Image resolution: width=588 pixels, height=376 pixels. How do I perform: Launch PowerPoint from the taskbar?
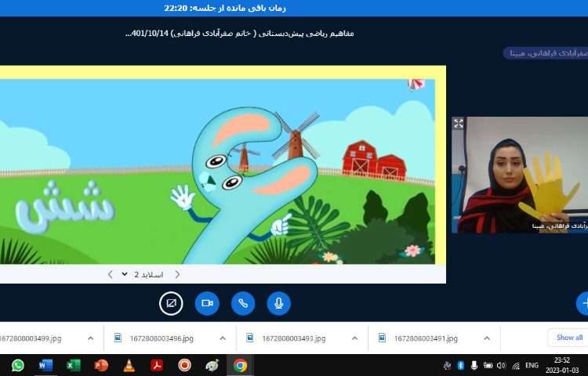(100, 365)
